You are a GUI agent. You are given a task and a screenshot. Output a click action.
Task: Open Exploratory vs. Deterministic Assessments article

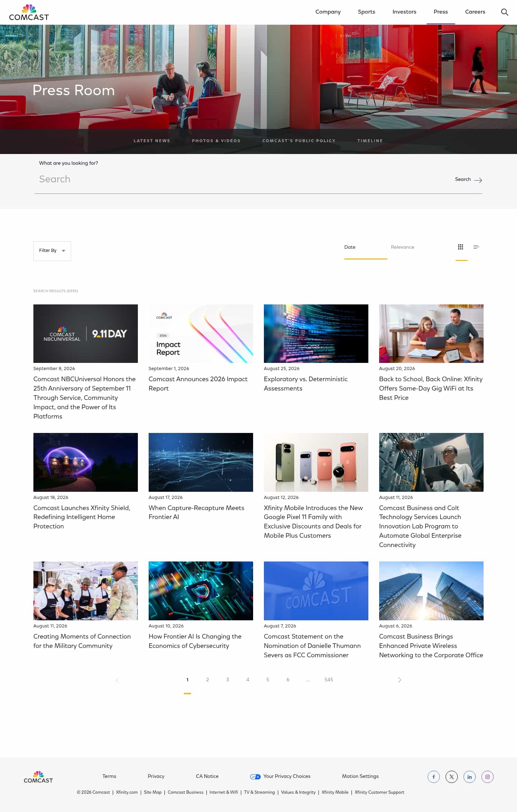point(306,384)
